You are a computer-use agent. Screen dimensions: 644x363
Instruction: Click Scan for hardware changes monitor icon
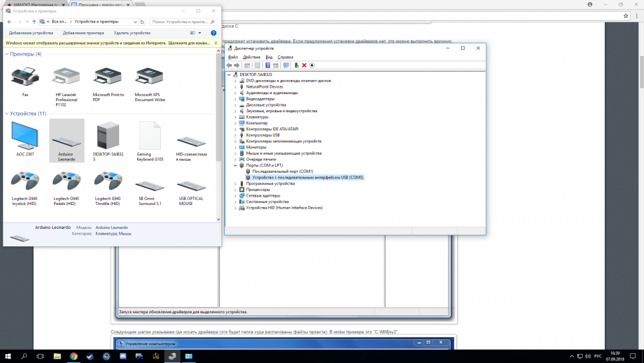click(286, 65)
